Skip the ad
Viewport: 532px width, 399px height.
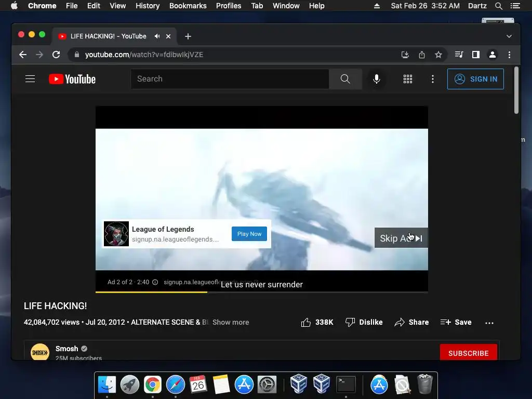pos(401,238)
